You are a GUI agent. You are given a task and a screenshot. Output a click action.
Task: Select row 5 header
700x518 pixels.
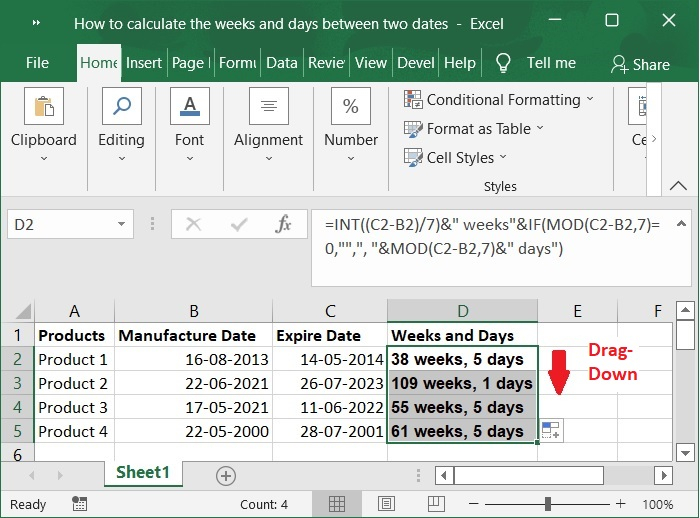tap(17, 431)
